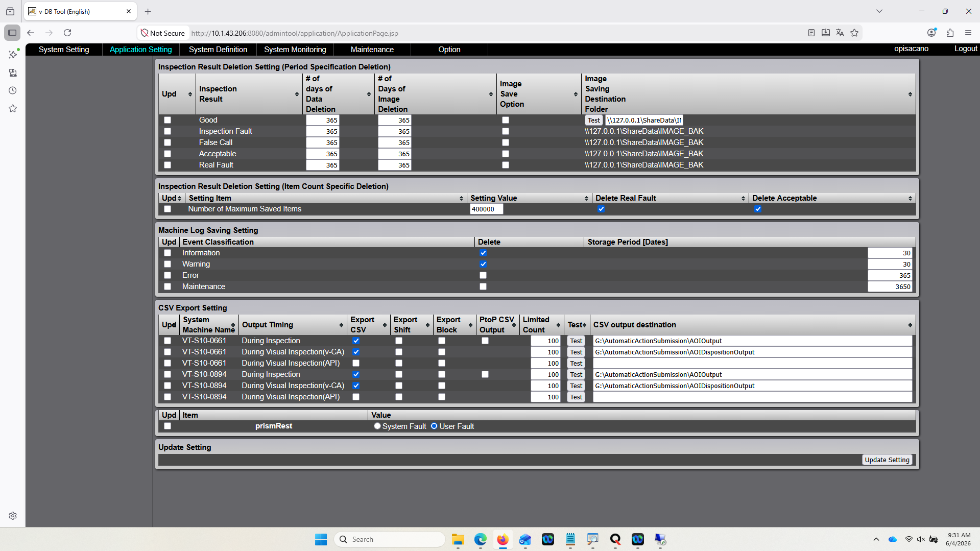Open Outlook from taskbar
Viewport: 980px width, 551px height.
(x=525, y=539)
